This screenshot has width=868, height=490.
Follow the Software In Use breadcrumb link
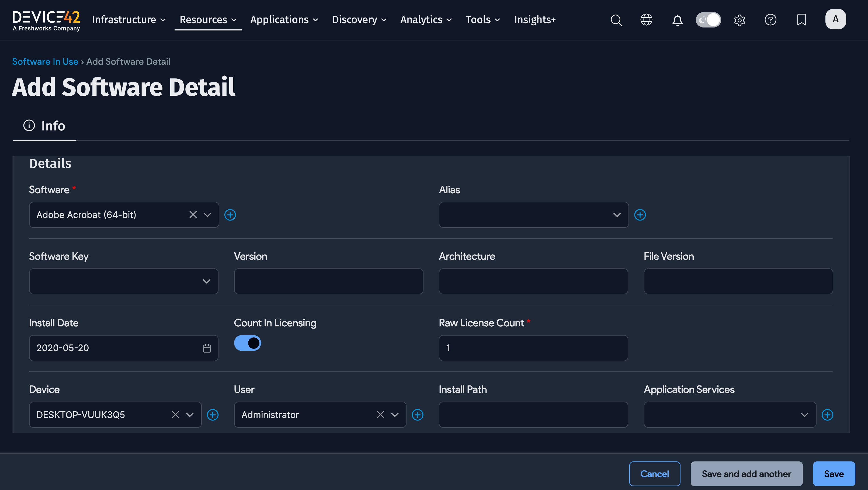coord(45,62)
